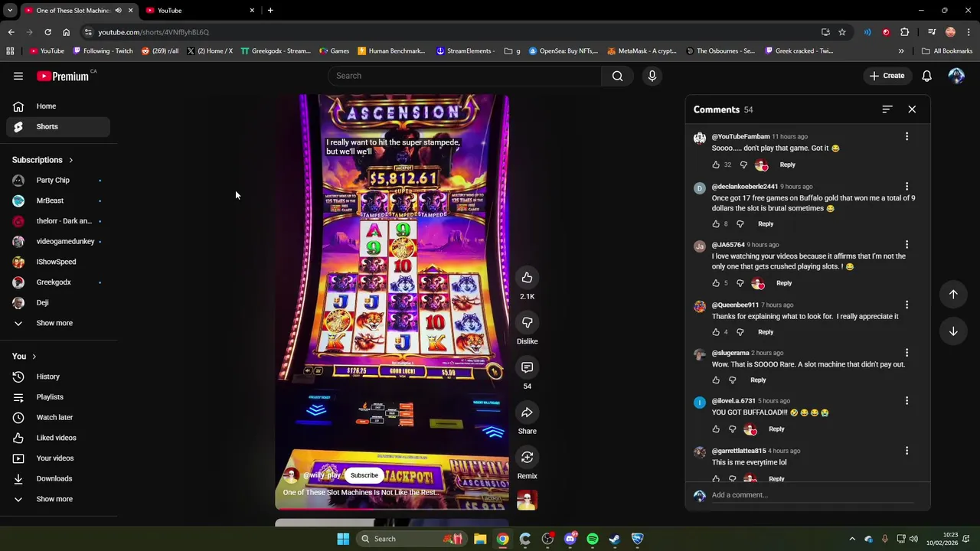This screenshot has width=980, height=551.
Task: Open the comments button showing 54
Action: 527,367
